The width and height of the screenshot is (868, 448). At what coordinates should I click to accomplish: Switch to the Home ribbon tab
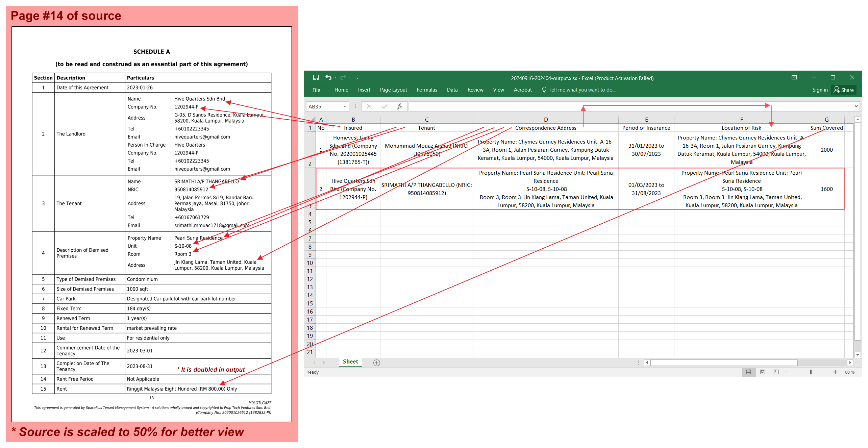click(x=341, y=90)
